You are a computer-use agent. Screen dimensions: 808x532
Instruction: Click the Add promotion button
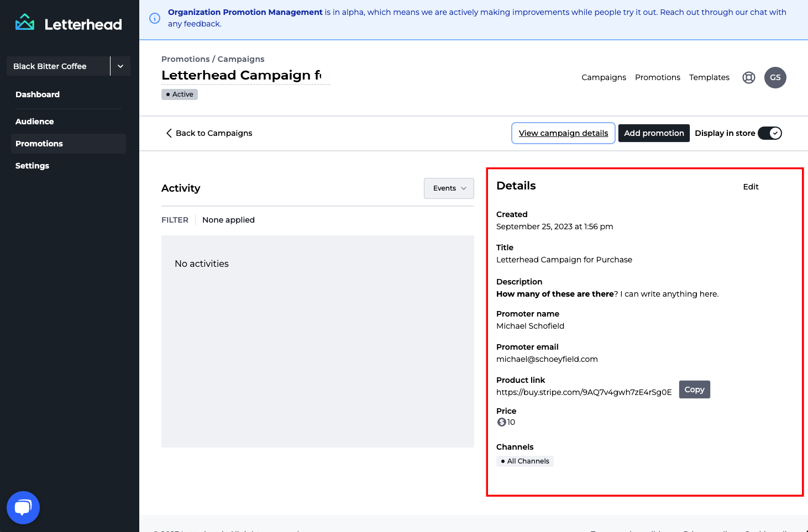(654, 133)
